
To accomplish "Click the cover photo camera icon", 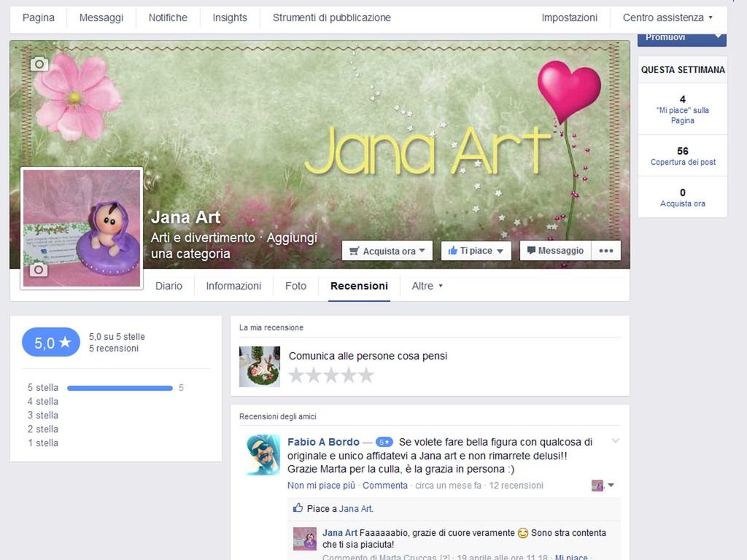I will [x=39, y=64].
